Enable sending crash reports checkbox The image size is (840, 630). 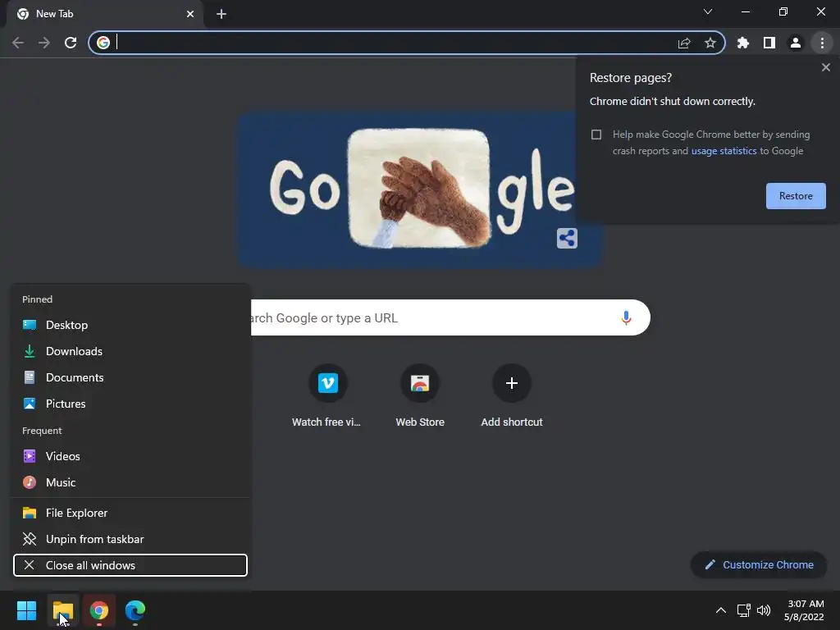click(x=596, y=135)
